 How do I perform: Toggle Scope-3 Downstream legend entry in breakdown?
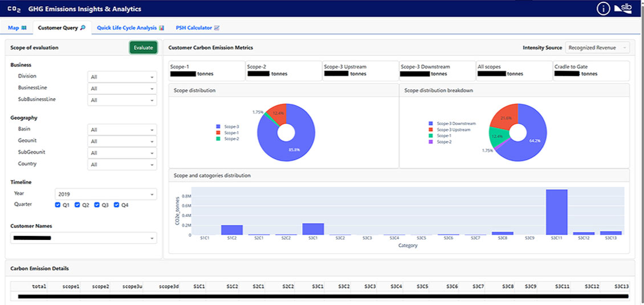[x=452, y=123]
